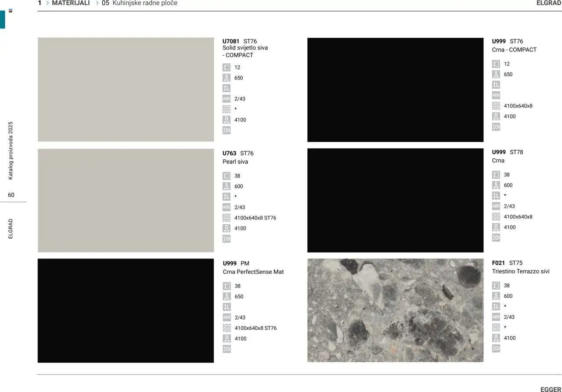Click the ABS edge icon for U763 Pearl siva
Viewport: 562px width, 392px height.
click(x=226, y=207)
